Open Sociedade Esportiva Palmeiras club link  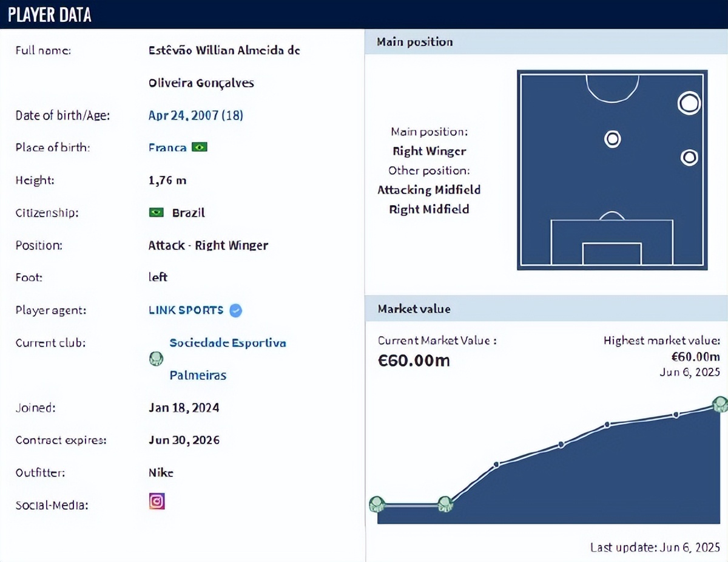227,359
